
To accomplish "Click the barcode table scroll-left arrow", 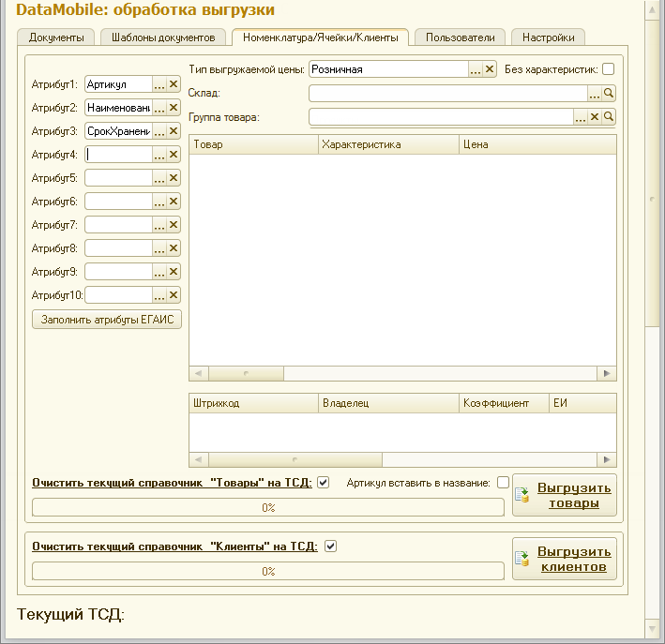I will point(199,459).
